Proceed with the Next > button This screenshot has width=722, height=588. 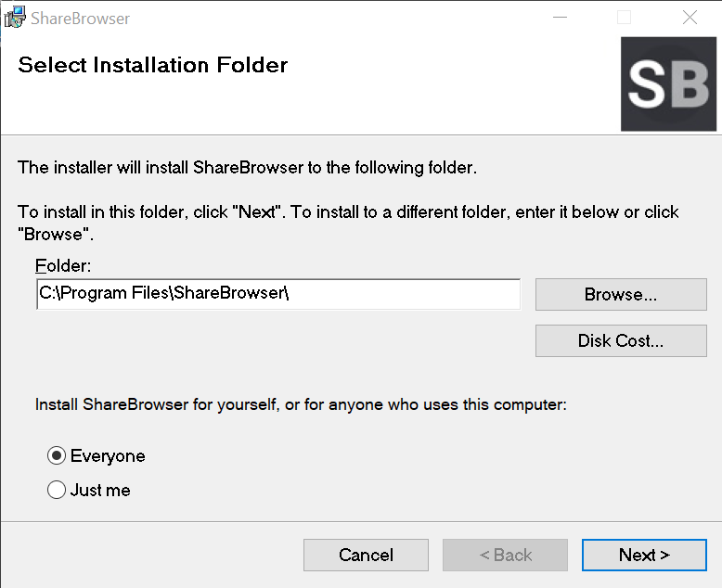point(644,555)
